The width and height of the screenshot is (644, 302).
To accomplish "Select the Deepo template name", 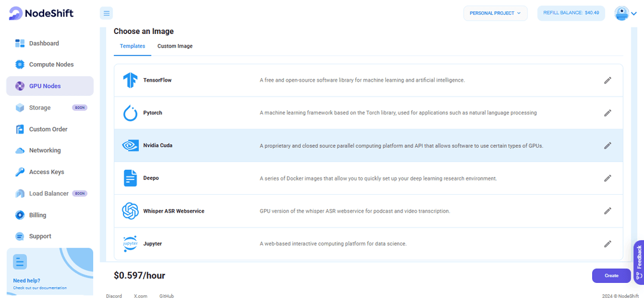I will tap(151, 178).
